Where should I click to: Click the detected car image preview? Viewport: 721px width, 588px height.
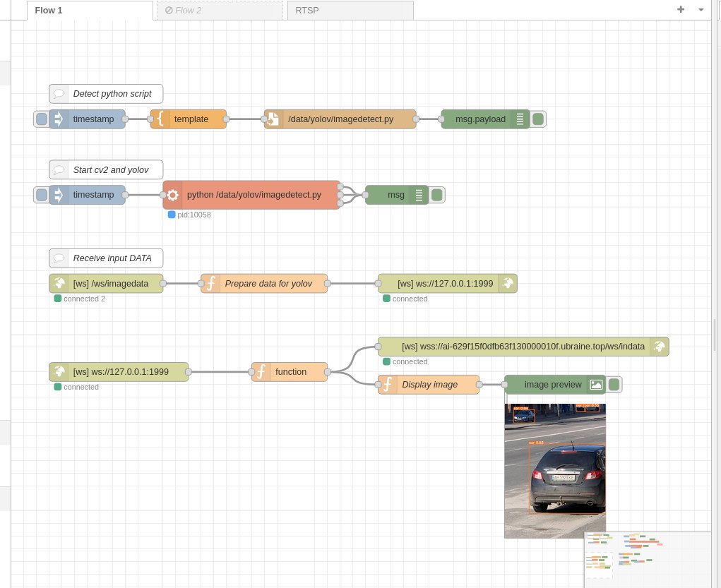[555, 471]
